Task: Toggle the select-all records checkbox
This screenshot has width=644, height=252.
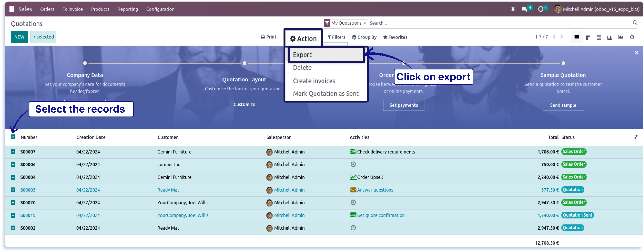Action: 13,137
